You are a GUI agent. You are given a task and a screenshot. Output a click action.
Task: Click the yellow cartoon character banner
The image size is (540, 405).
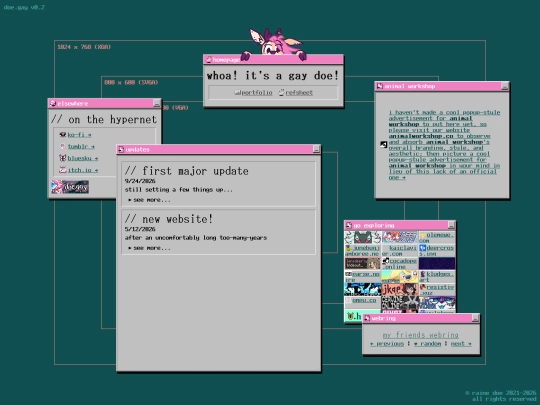point(399,276)
